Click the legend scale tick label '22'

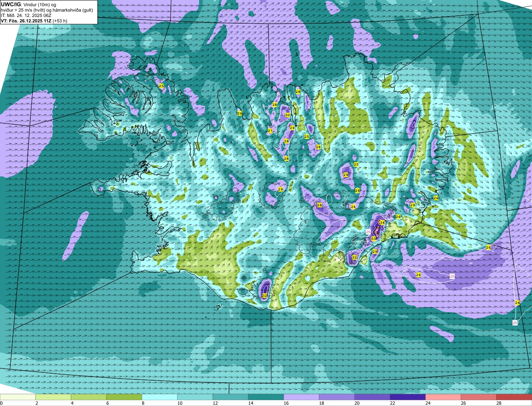point(392,403)
